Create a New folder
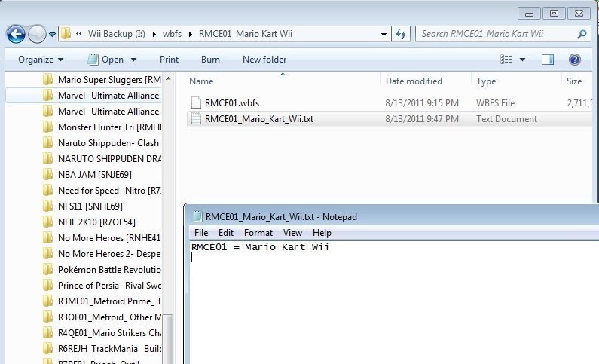This screenshot has width=599, height=364. [x=264, y=60]
